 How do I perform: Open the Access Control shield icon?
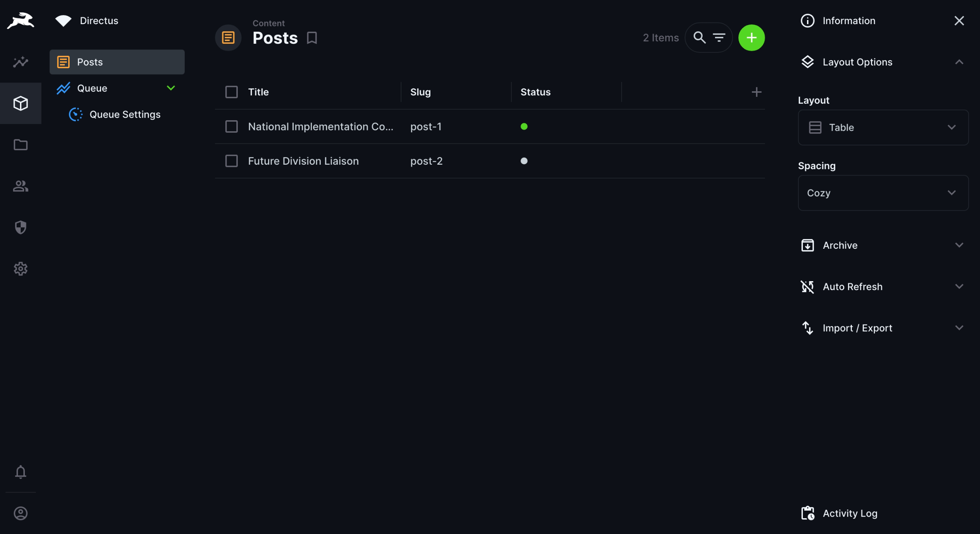(x=21, y=228)
